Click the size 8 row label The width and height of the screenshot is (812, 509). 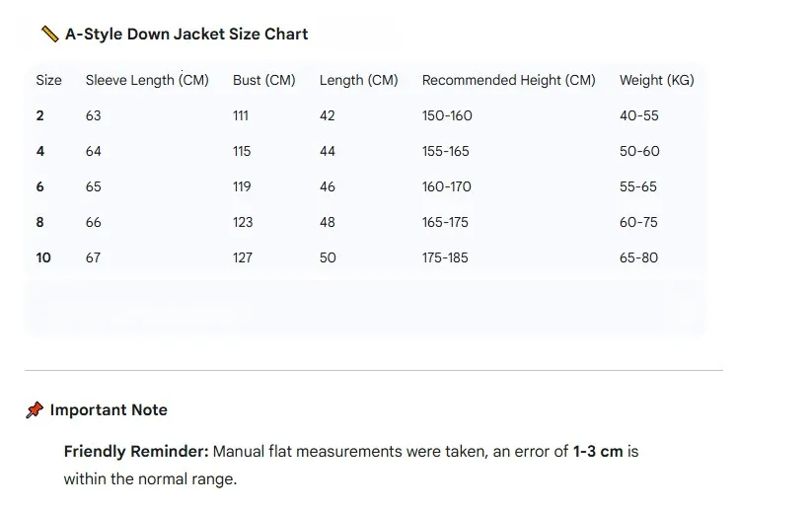pos(40,222)
